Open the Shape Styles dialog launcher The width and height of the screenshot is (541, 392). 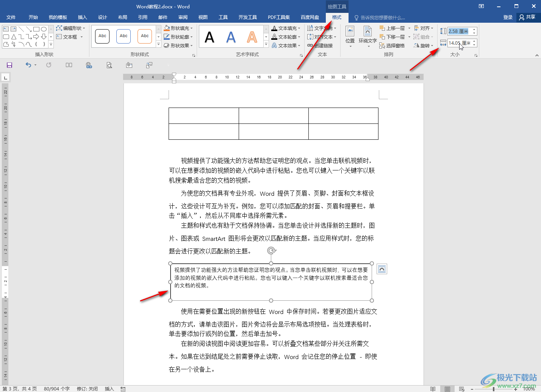(x=194, y=55)
